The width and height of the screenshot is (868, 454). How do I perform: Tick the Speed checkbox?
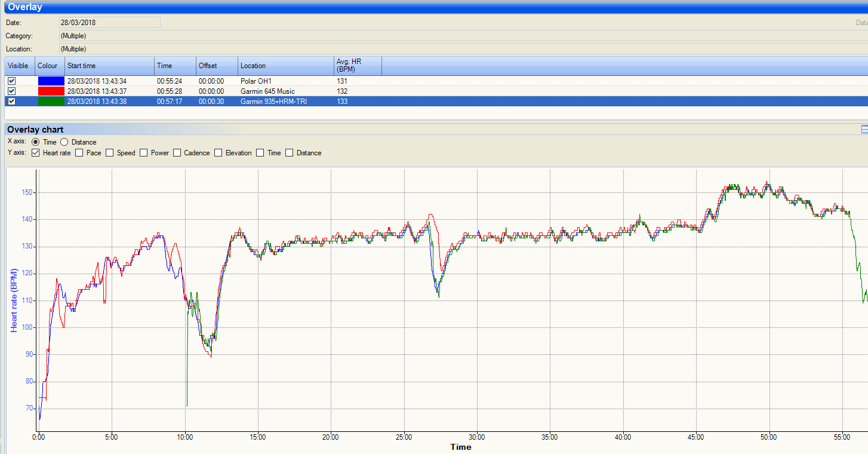point(110,153)
